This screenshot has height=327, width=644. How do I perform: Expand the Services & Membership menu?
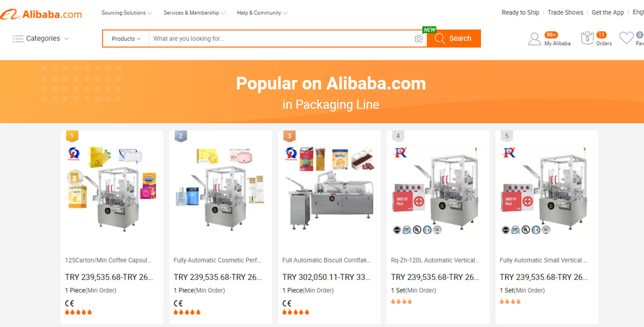194,13
